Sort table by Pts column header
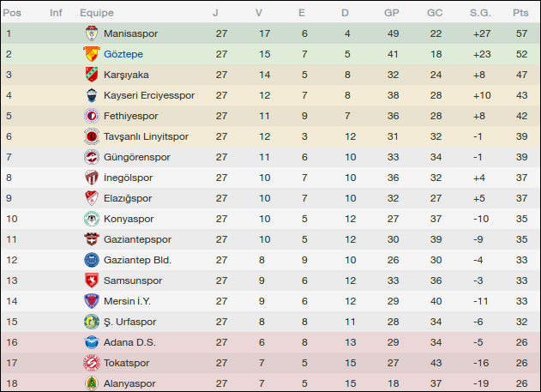 click(x=520, y=13)
